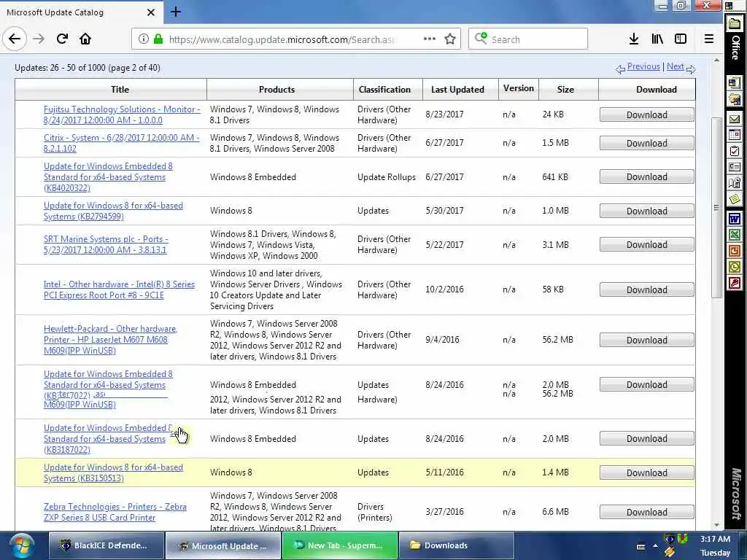The width and height of the screenshot is (747, 560).
Task: Open KB2794599 Windows 8 update link
Action: pyautogui.click(x=113, y=211)
